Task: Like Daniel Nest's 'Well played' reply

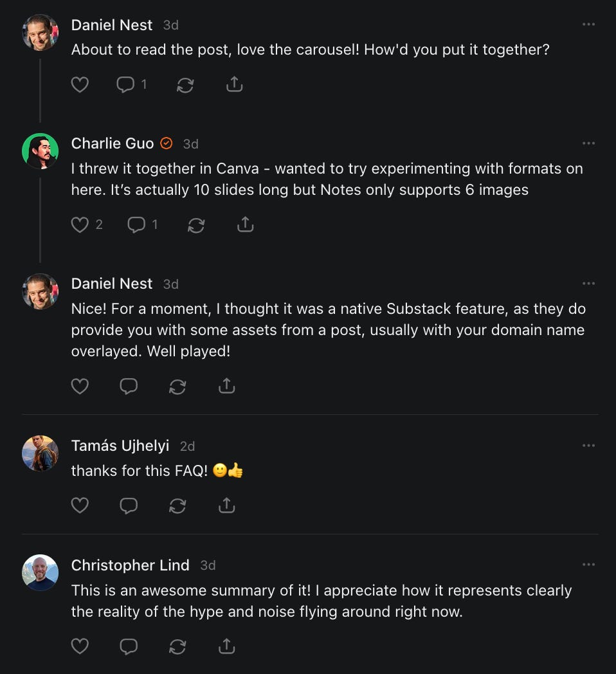Action: coord(80,387)
